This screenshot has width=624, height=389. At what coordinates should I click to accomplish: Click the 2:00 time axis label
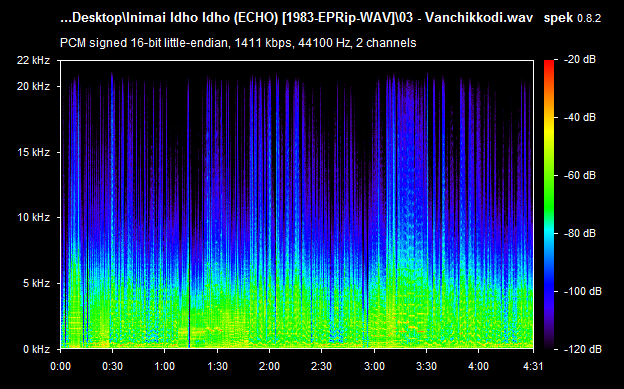269,366
